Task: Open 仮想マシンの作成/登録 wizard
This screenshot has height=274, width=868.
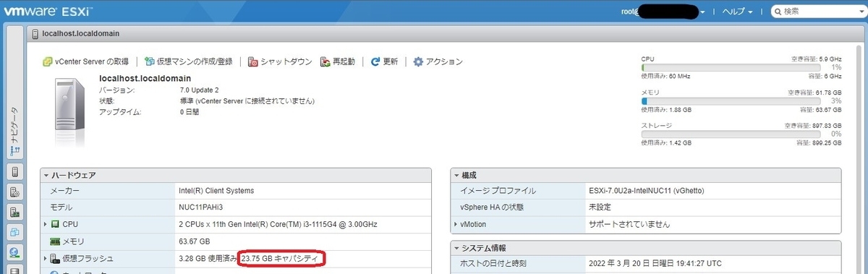Action: 188,61
